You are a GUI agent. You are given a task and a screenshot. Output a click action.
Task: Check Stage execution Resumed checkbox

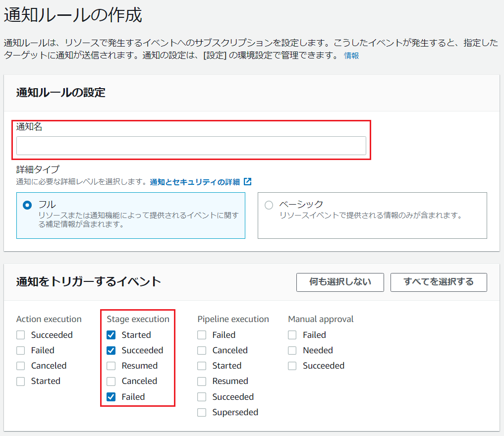coord(111,366)
